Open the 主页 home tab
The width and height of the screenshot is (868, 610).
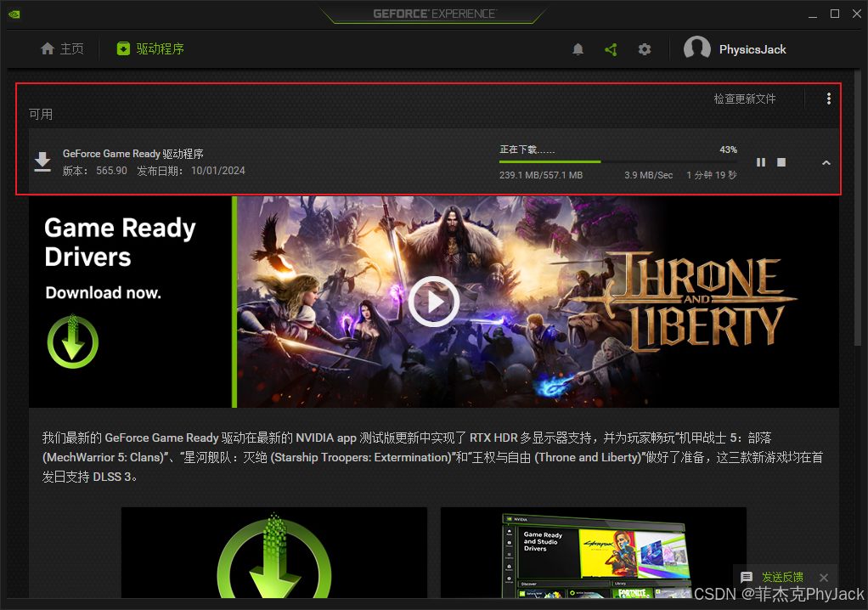pos(62,48)
